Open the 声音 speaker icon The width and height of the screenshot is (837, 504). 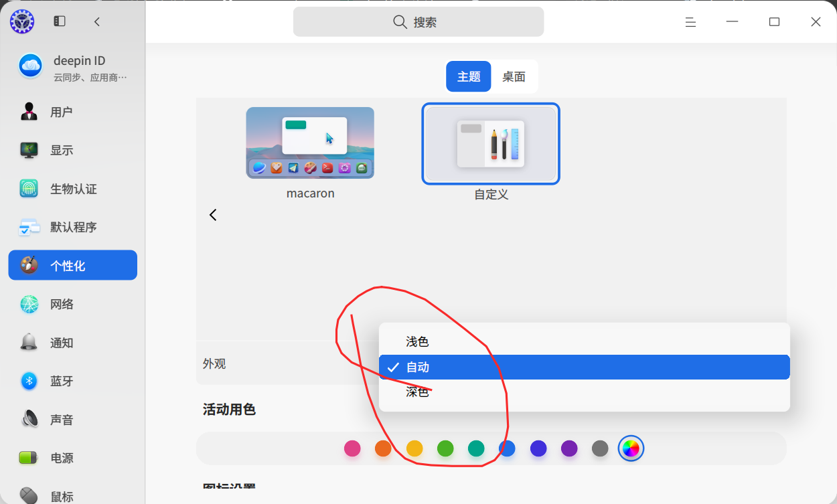29,420
